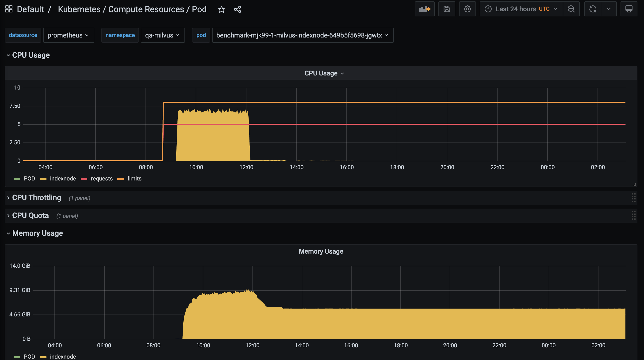Open the pod selection dropdown
The height and width of the screenshot is (360, 644).
(303, 35)
